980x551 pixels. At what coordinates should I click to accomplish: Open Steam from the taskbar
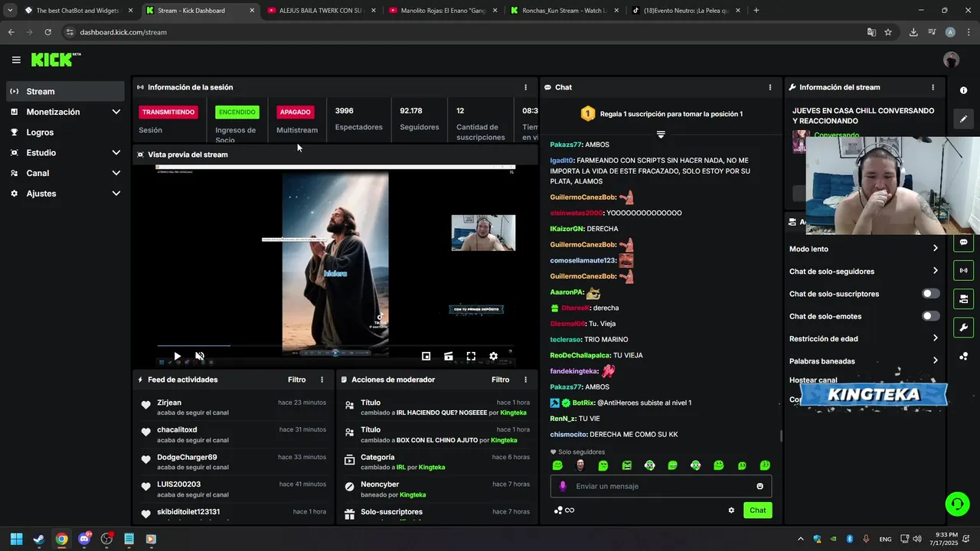[39, 539]
